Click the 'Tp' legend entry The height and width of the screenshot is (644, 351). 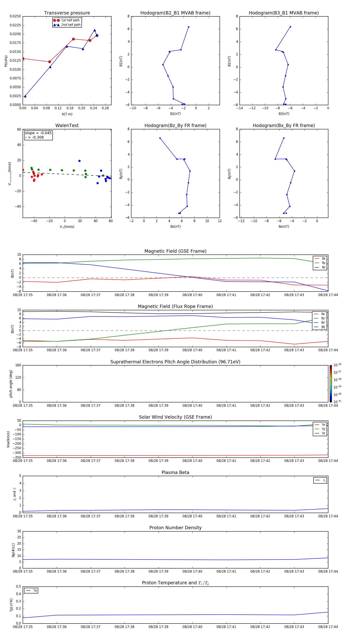tap(31, 591)
